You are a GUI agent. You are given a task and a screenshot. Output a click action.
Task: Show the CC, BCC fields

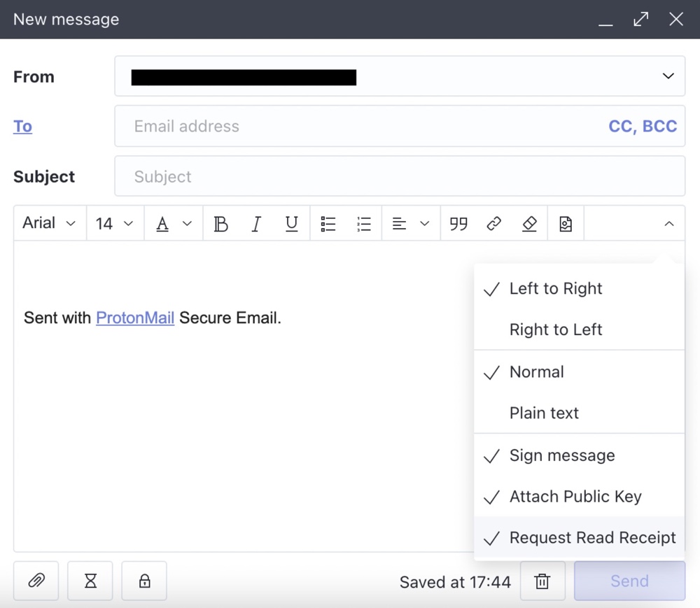tap(643, 126)
